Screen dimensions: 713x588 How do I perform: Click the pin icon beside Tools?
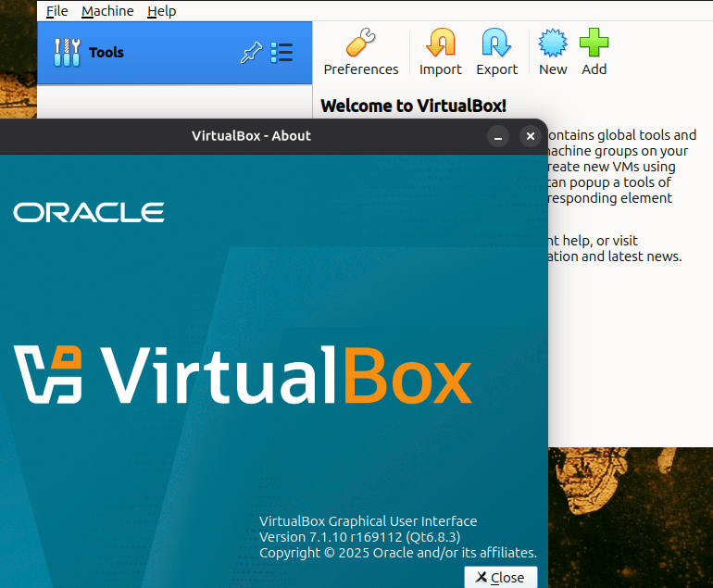tap(251, 53)
